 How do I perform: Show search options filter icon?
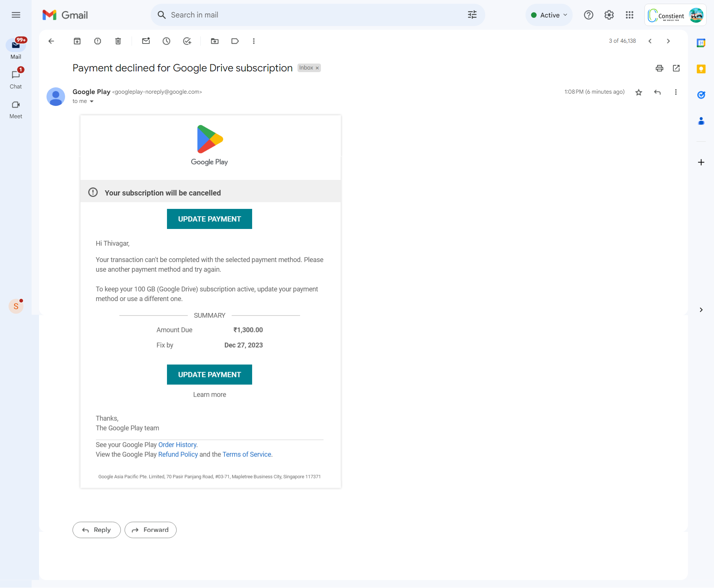(472, 15)
